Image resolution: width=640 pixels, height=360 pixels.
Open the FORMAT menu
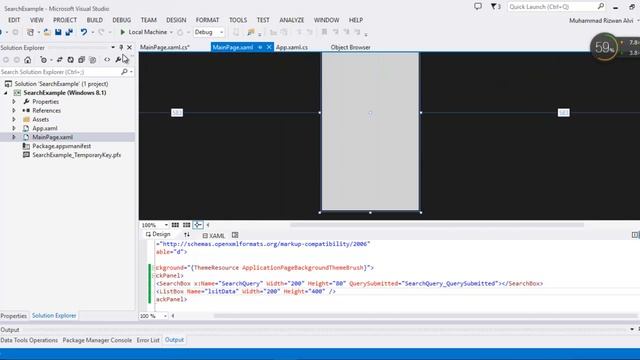207,20
